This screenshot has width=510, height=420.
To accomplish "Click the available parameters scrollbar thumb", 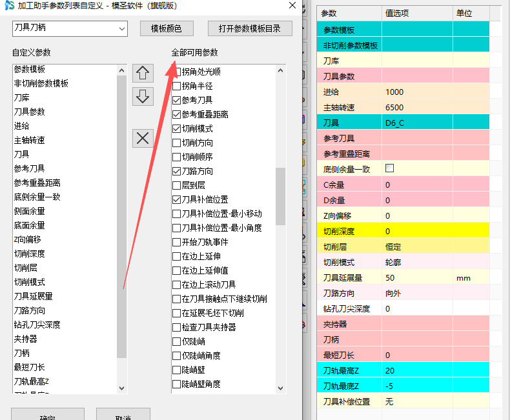I will click(280, 196).
